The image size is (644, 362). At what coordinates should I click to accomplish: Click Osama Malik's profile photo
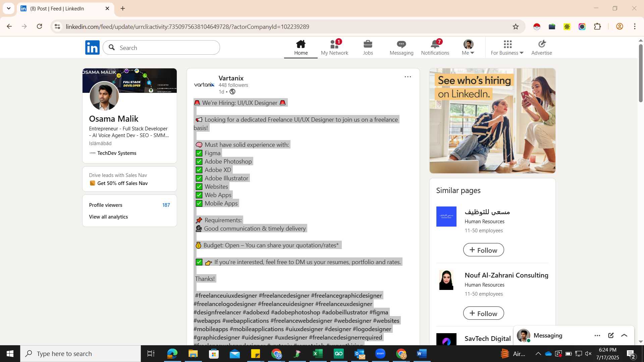click(x=104, y=96)
